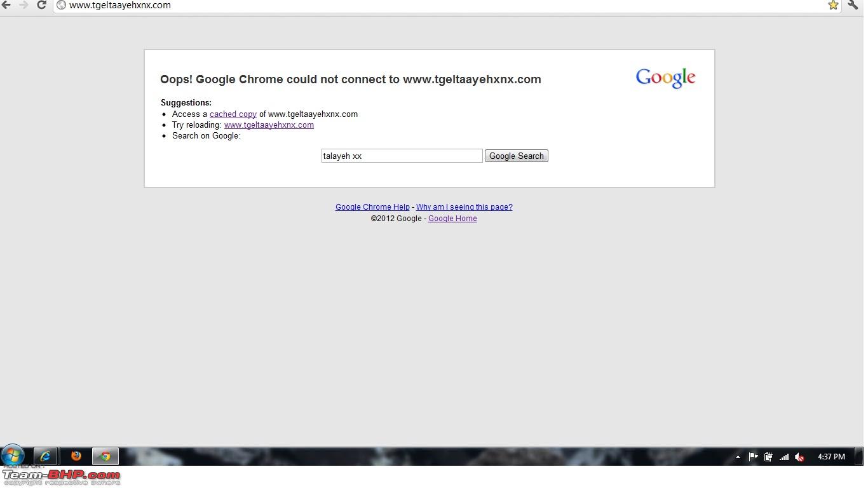Screen dimensions: 868x488
Task: Click the Suggestions: label
Action: [186, 103]
